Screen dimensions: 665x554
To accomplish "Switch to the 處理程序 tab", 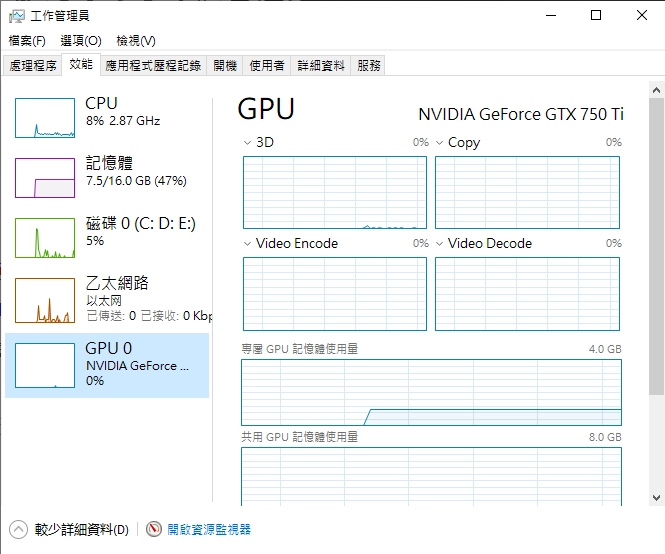I will [33, 65].
